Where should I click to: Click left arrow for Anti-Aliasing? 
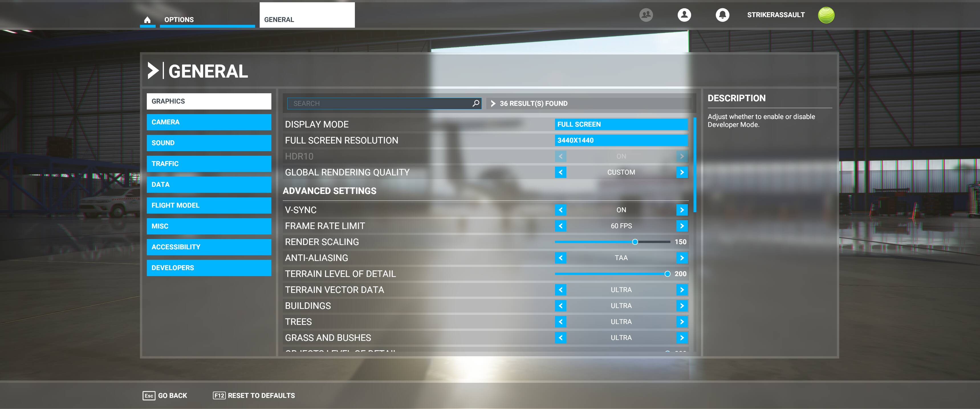560,258
